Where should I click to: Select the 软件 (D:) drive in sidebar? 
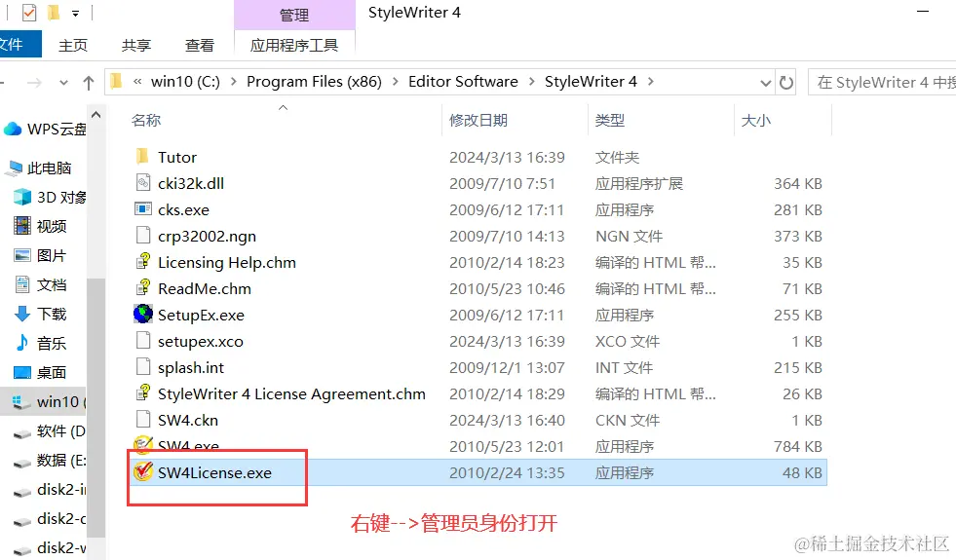tap(49, 430)
